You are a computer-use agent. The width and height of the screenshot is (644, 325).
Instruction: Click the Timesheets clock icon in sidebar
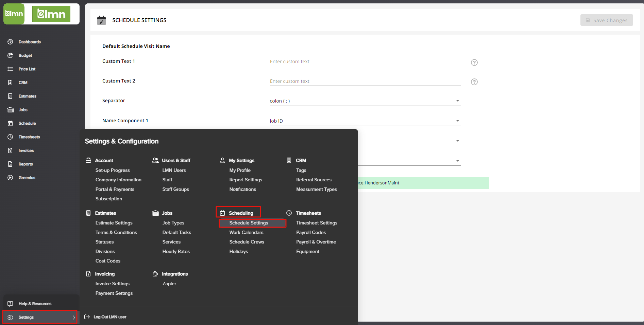coord(10,137)
